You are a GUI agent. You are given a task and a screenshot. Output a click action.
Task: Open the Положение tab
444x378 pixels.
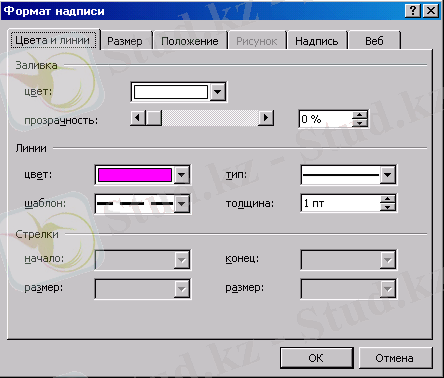coord(190,41)
